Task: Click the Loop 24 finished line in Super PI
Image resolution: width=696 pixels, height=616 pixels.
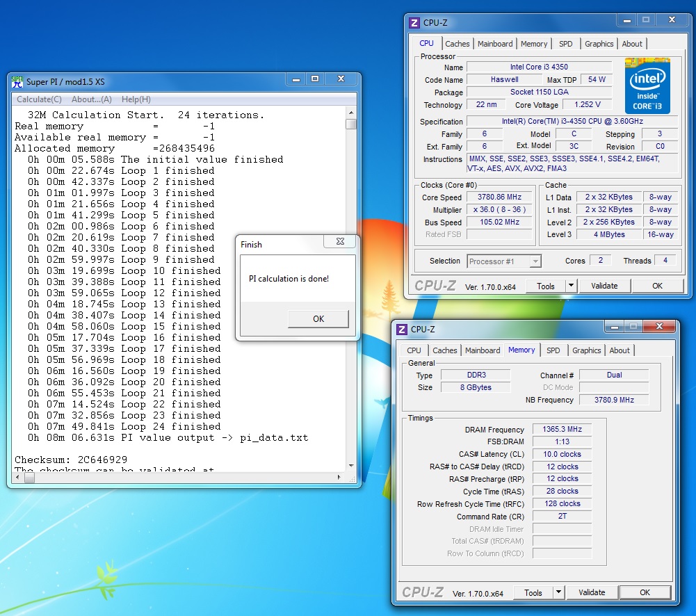Action: click(124, 426)
